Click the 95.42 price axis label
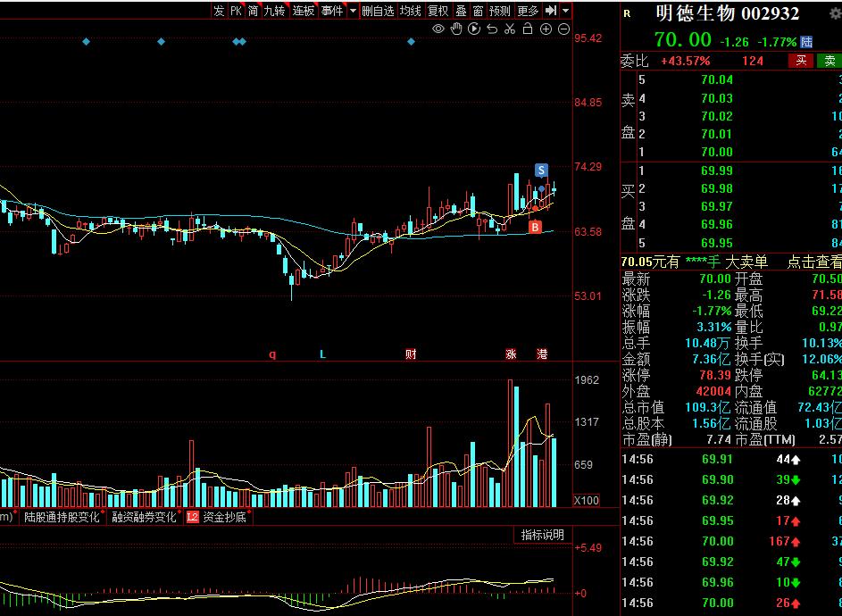Viewport: 842px width, 616px height. [x=588, y=38]
